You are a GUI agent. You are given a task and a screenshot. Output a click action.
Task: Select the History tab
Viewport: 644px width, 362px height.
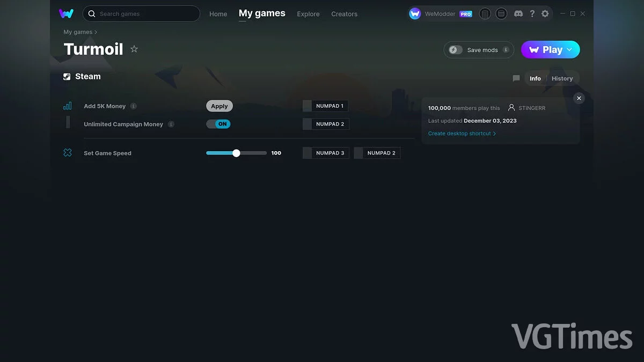[x=562, y=78]
